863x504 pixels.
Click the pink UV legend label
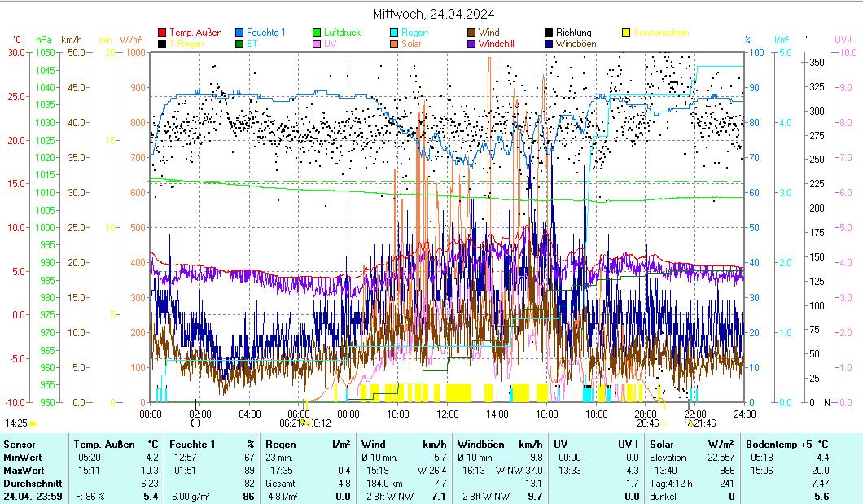point(330,44)
